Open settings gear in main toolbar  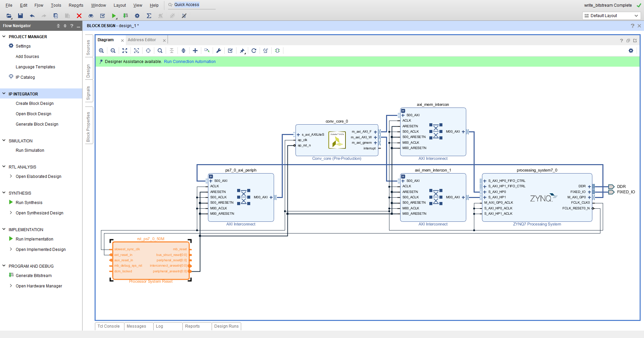pyautogui.click(x=137, y=16)
